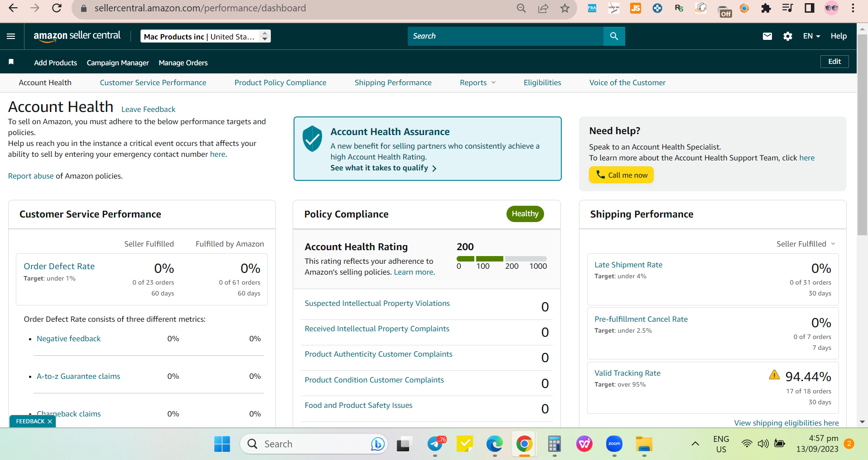Open the settings gear icon

pyautogui.click(x=788, y=36)
